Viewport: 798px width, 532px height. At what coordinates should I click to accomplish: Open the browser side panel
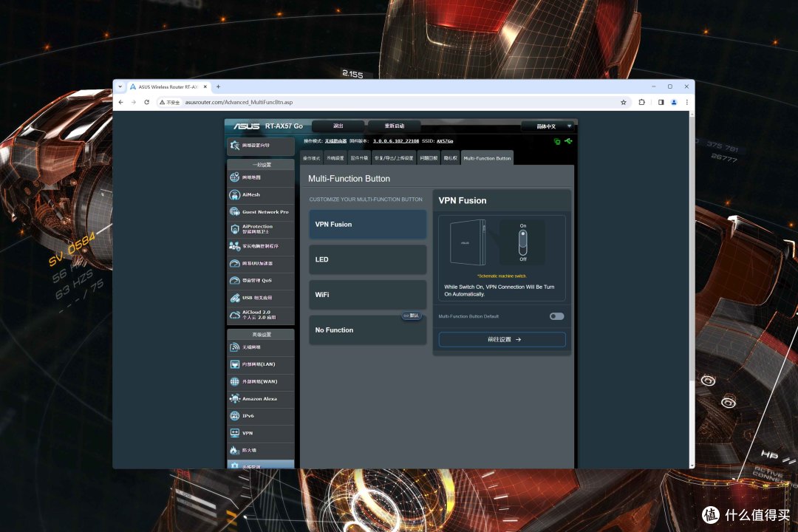[661, 102]
